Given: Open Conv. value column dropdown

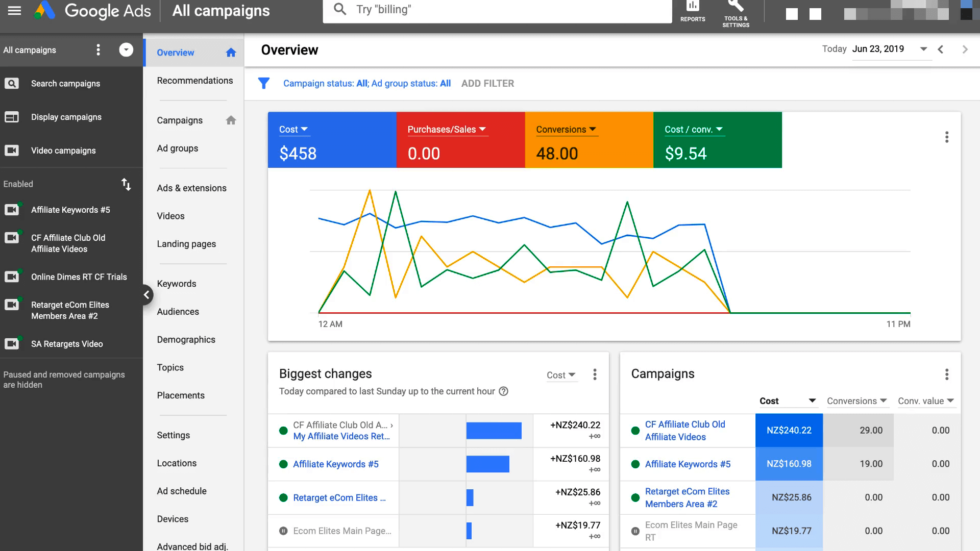Looking at the screenshot, I should coord(926,401).
